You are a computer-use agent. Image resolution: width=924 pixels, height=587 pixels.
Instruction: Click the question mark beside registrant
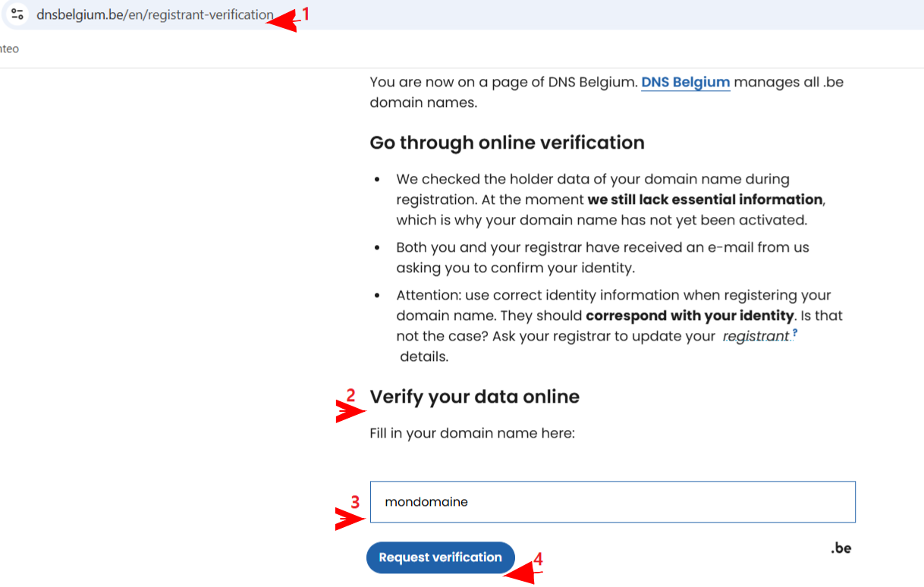pos(795,332)
